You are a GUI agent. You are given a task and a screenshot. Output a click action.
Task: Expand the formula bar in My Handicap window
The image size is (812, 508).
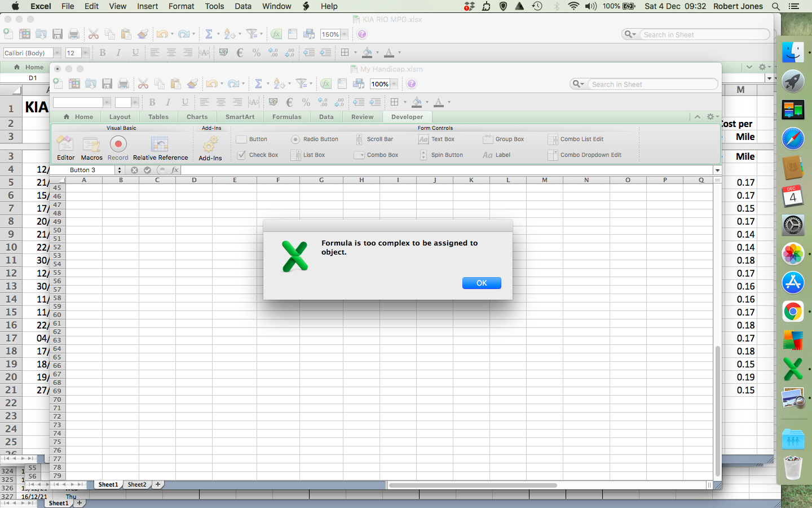click(x=717, y=170)
